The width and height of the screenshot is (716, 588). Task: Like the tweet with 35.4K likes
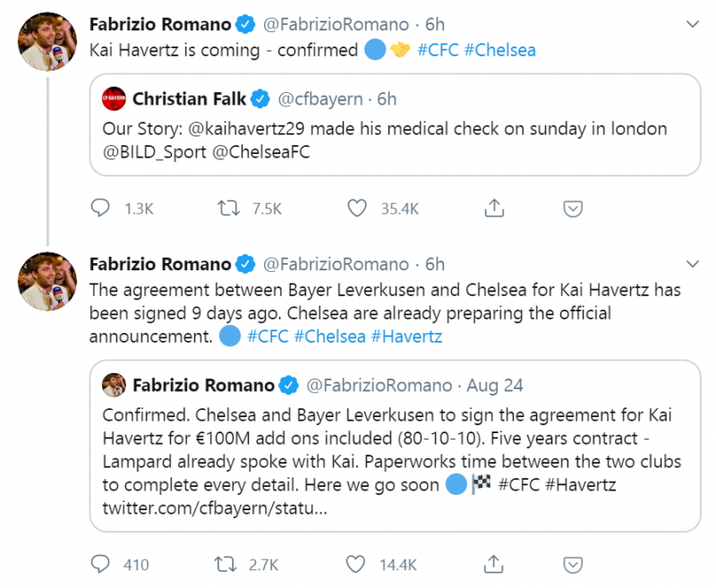[358, 209]
